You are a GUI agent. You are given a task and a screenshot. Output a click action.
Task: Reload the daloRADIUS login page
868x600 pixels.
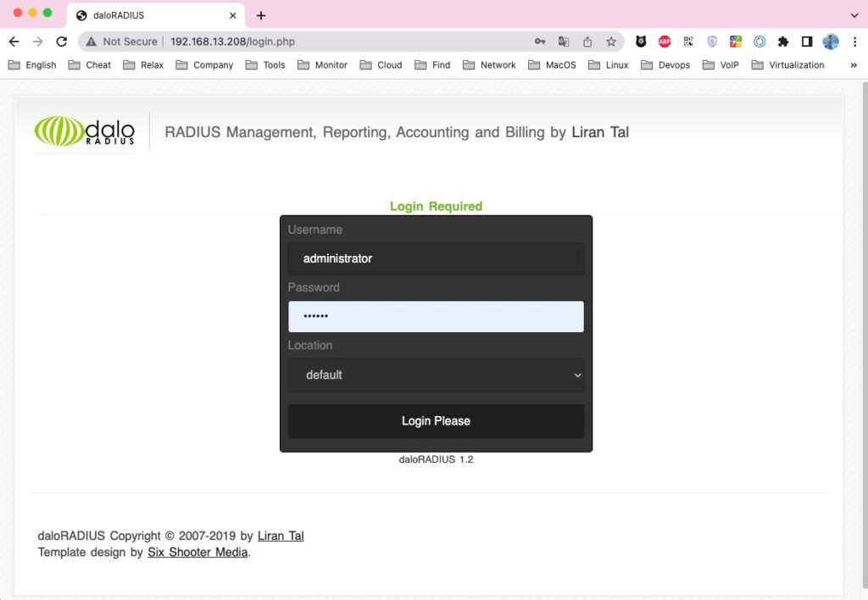pyautogui.click(x=61, y=42)
